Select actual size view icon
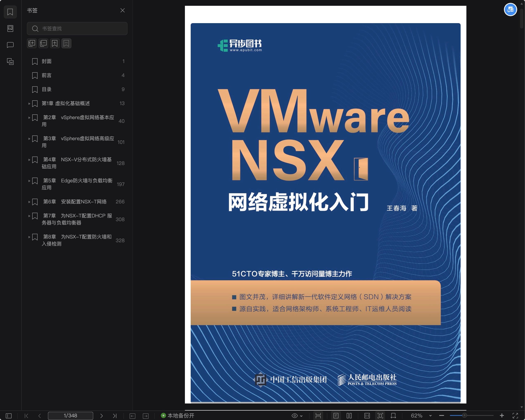This screenshot has height=420, width=525. click(x=367, y=416)
